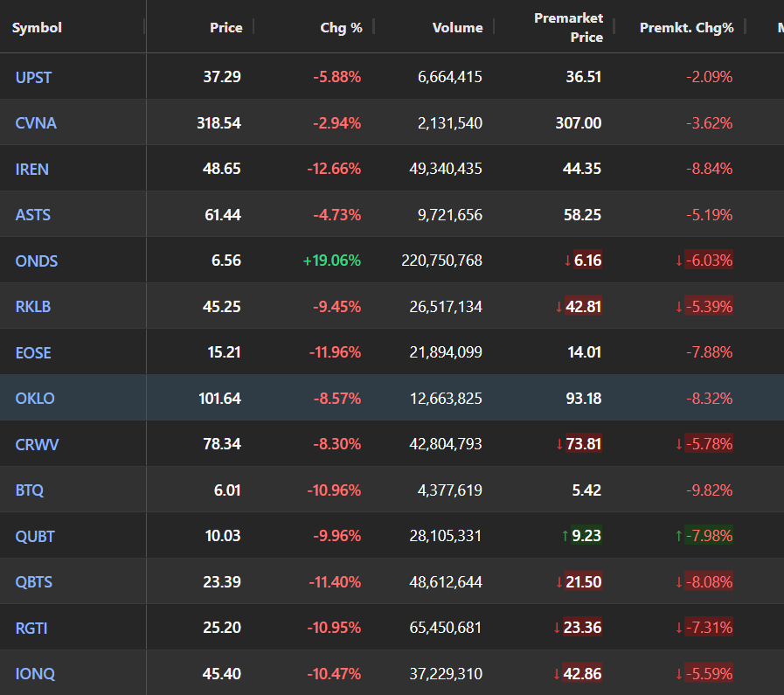Select CVNA premarket price 307.00

[579, 122]
